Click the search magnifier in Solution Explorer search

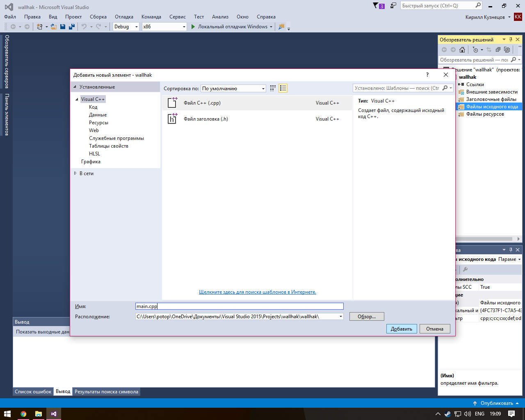(513, 59)
